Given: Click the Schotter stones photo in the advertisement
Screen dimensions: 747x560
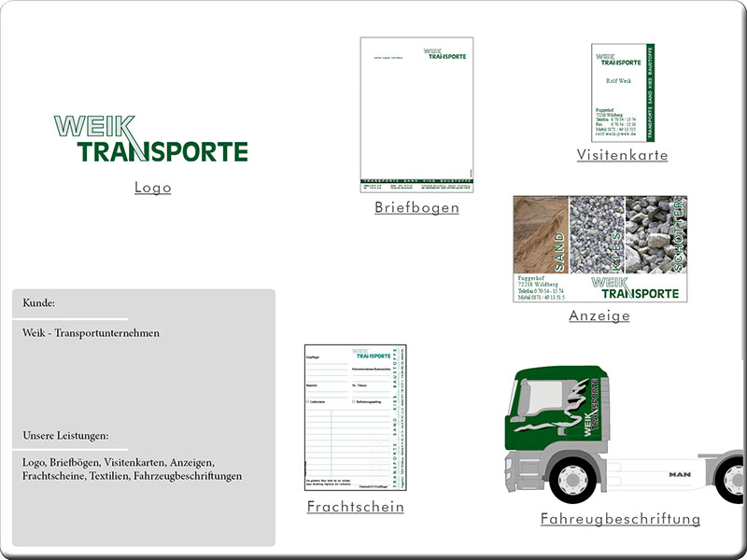Looking at the screenshot, I should 655,233.
